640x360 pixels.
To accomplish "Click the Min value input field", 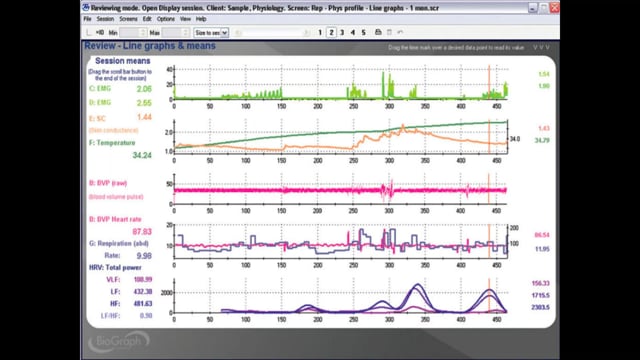I will pos(130,33).
